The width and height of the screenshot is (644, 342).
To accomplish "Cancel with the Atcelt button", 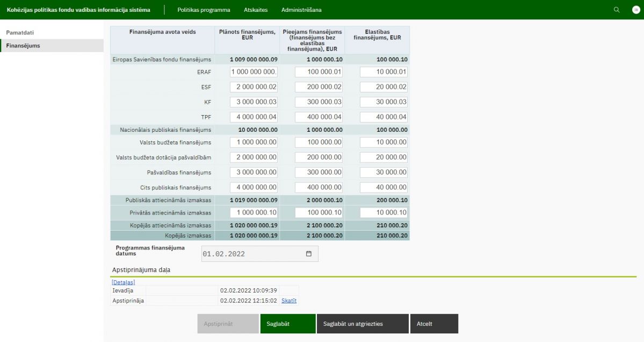I will (435, 324).
